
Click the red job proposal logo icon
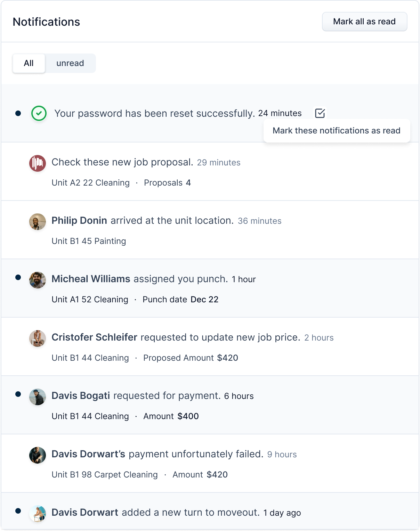coord(38,163)
